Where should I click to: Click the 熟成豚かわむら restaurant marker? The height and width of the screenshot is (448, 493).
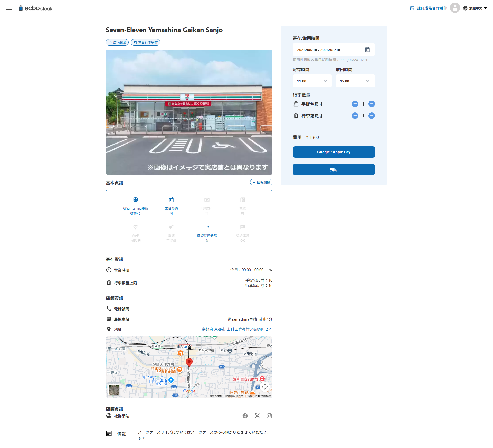pos(180,369)
